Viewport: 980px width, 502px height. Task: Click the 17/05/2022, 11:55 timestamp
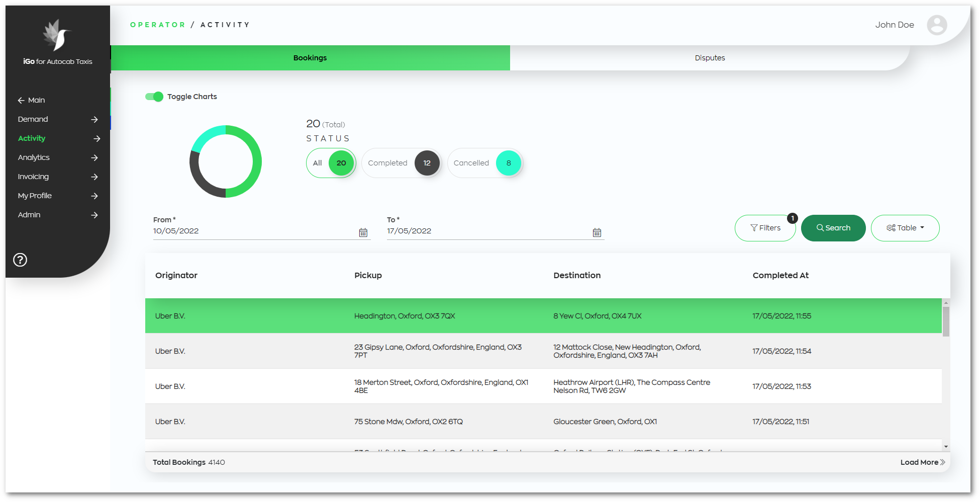(781, 316)
